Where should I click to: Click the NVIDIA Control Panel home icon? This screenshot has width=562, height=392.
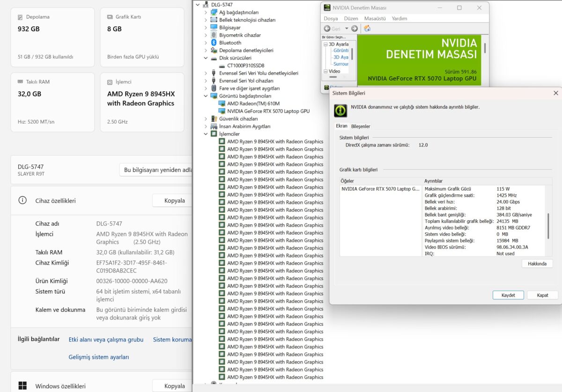[x=367, y=29]
